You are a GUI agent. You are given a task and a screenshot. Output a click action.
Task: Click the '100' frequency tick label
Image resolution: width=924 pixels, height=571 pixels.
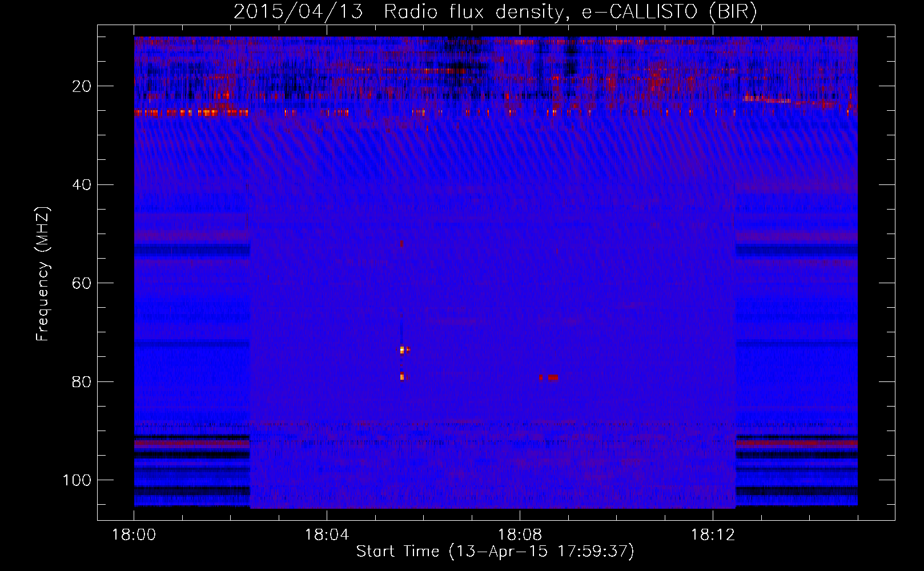coord(77,480)
